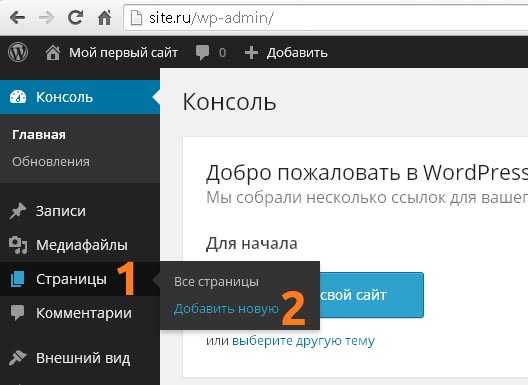
Task: Click the browser Back arrow
Action: pos(17,18)
